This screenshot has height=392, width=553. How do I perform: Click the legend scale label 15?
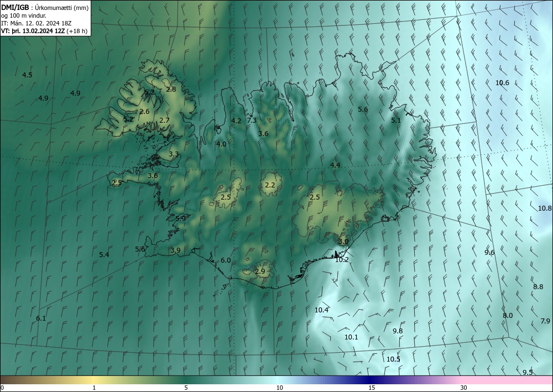(x=372, y=388)
